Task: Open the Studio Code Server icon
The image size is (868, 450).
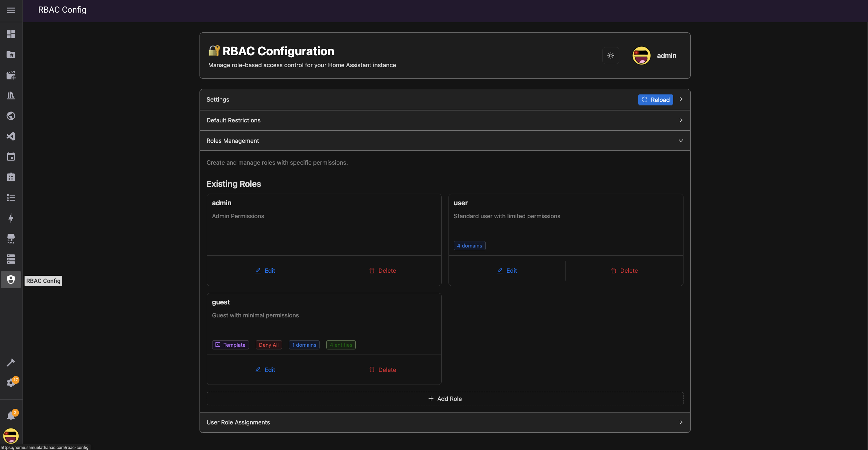Action: pos(11,136)
